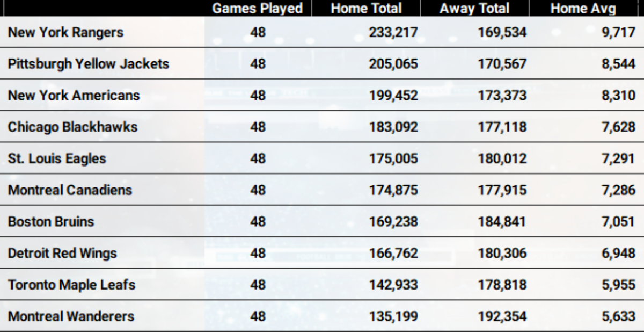Open the Montreal Wanderers team page
This screenshot has height=332, width=644.
tap(70, 316)
